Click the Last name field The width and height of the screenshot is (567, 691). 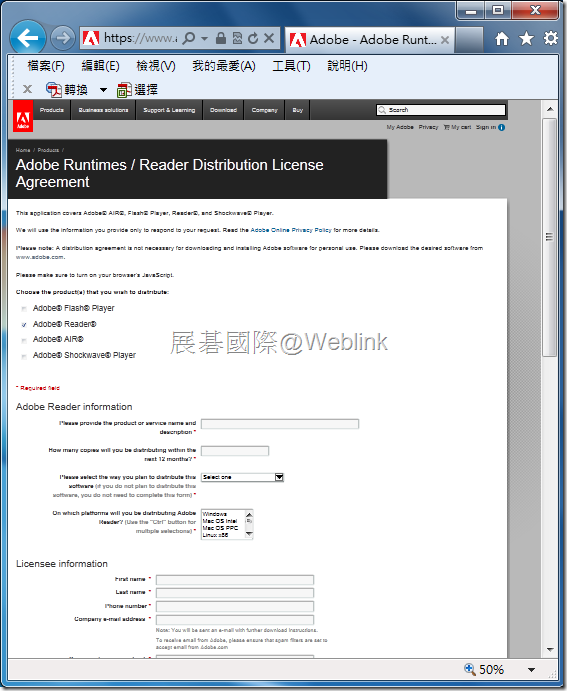(235, 593)
